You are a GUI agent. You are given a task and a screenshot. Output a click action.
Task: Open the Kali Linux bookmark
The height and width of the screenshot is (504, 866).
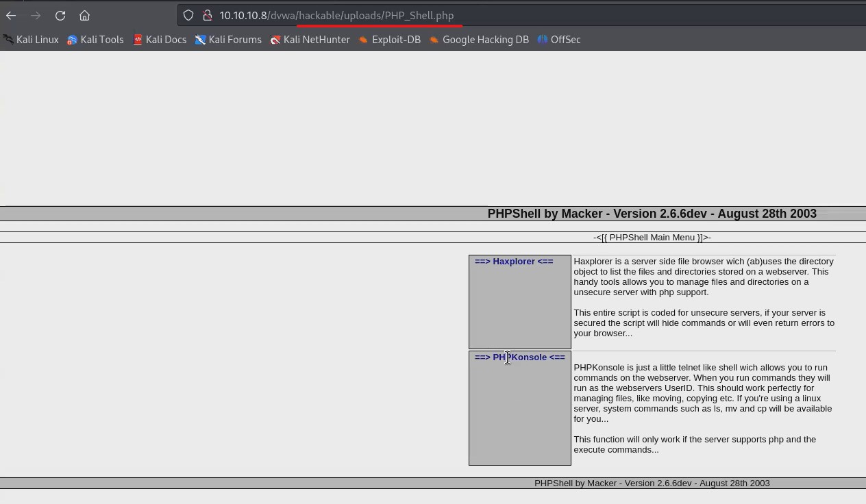point(31,40)
